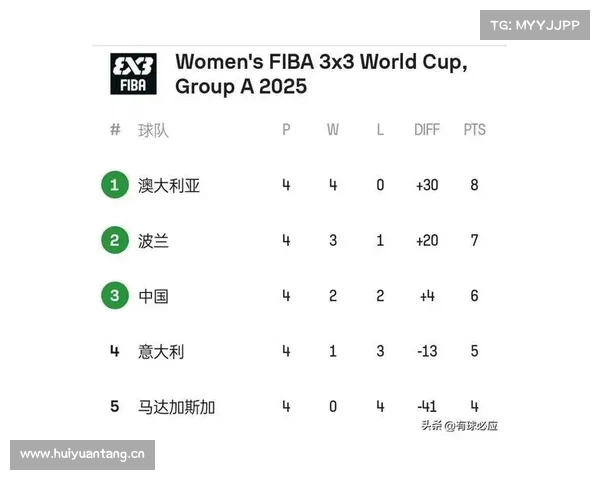Screen dimensions: 600x480
Task: Open the TG: MYYJJPP watermark badge
Action: [x=535, y=25]
